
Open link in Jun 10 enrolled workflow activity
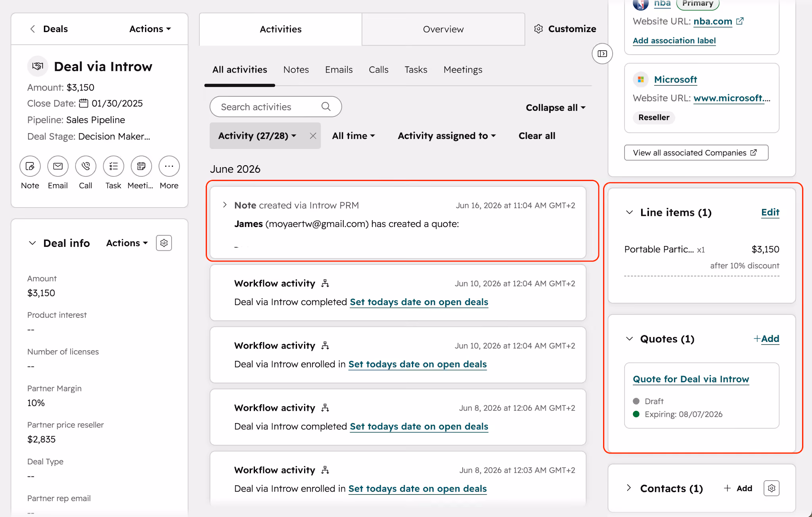pyautogui.click(x=417, y=364)
